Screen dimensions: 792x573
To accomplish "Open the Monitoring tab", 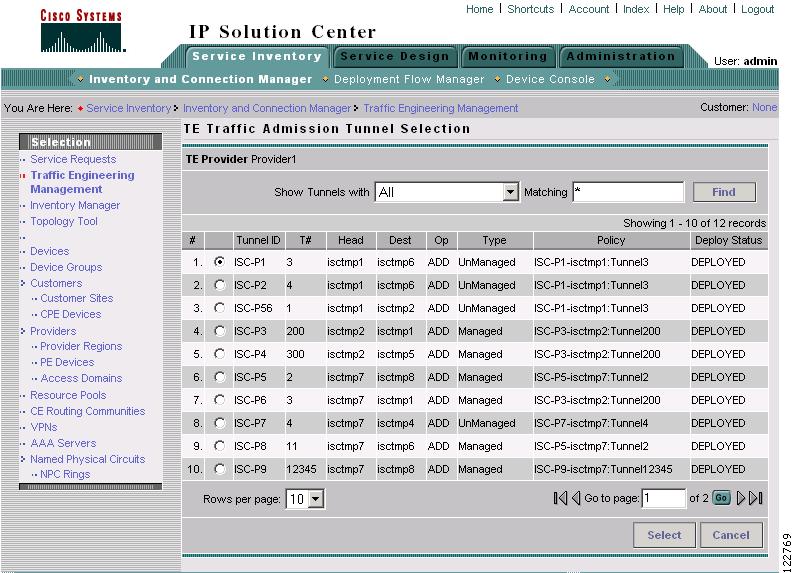I will pos(507,56).
